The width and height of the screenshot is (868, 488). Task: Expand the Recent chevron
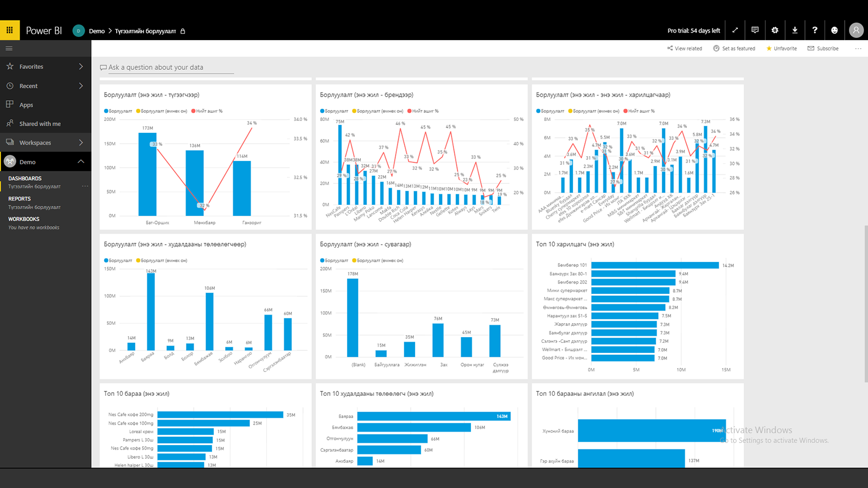pyautogui.click(x=81, y=86)
